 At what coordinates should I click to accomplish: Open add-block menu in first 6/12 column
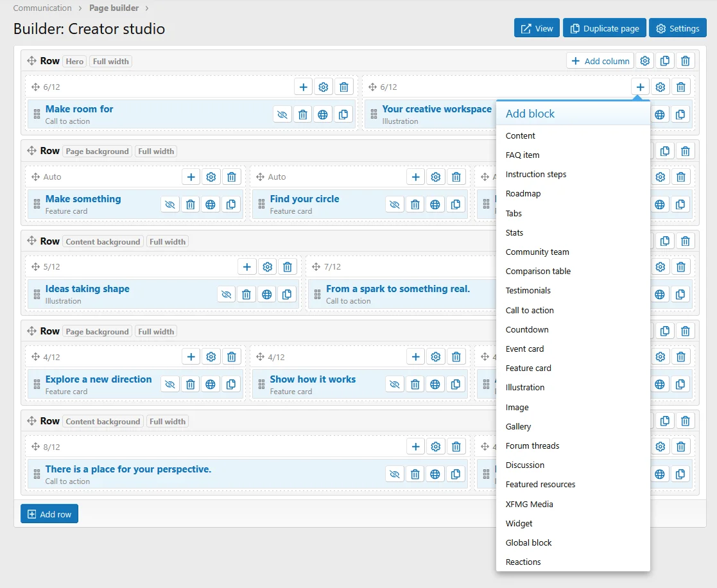click(x=303, y=87)
